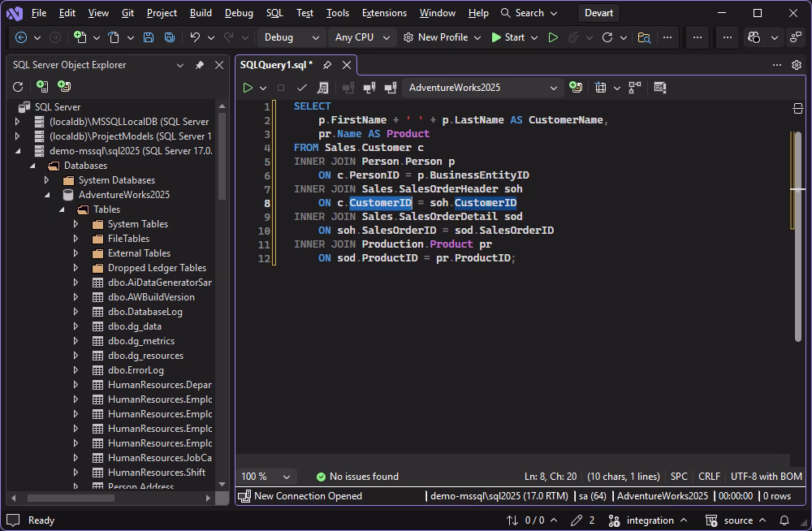Click the pending changes pencil count in status bar
812x531 pixels.
click(x=582, y=520)
